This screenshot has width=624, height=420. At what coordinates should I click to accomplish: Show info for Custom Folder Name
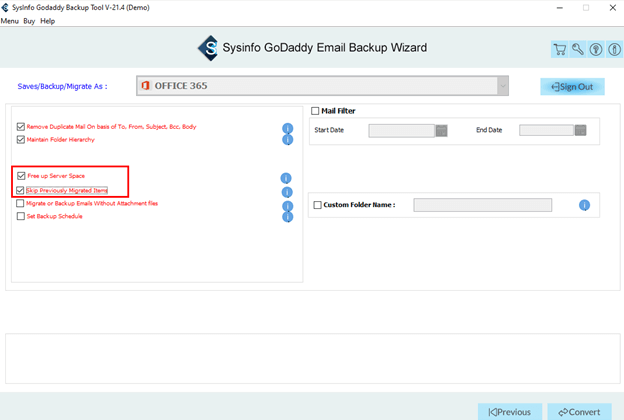pyautogui.click(x=584, y=205)
